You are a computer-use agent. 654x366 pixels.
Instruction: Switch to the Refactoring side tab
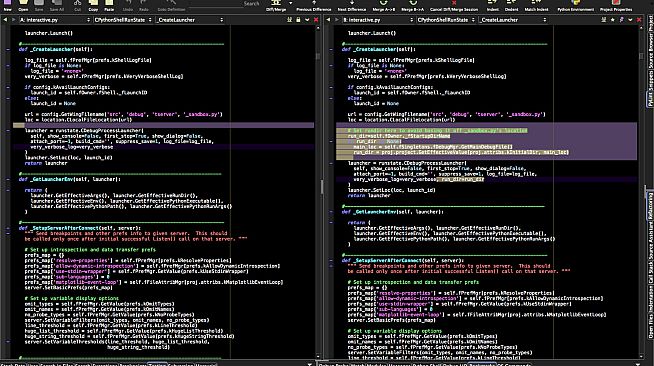(x=650, y=206)
